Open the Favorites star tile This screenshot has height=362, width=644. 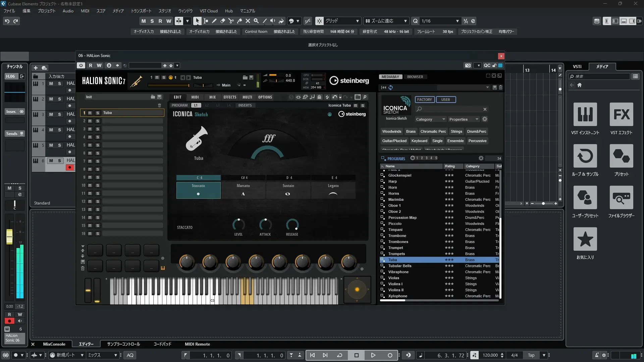tap(585, 239)
